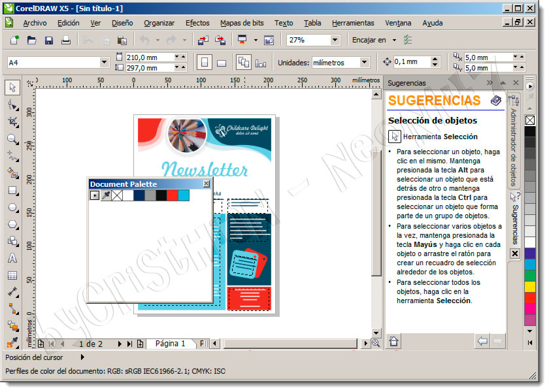This screenshot has width=549, height=392.
Task: Click the Paste icon
Action: click(x=122, y=41)
